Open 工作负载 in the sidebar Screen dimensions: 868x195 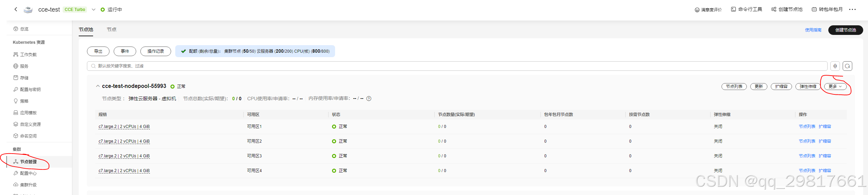pyautogui.click(x=25, y=55)
